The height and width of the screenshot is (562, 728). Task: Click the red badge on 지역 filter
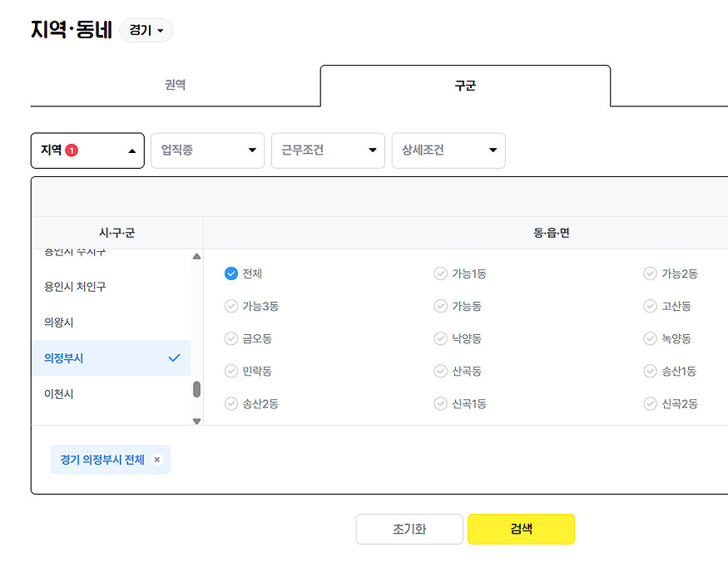coord(72,150)
